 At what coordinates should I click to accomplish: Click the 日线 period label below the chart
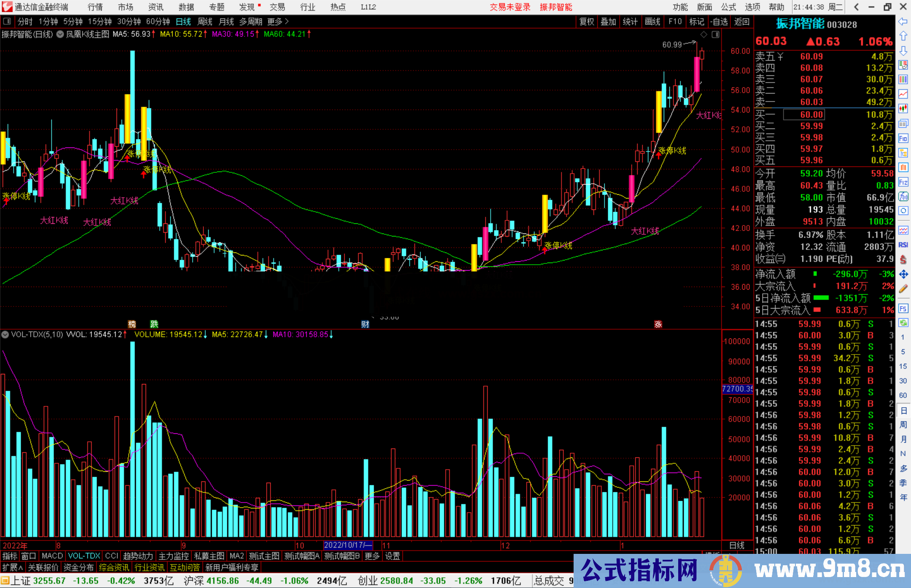(x=737, y=545)
